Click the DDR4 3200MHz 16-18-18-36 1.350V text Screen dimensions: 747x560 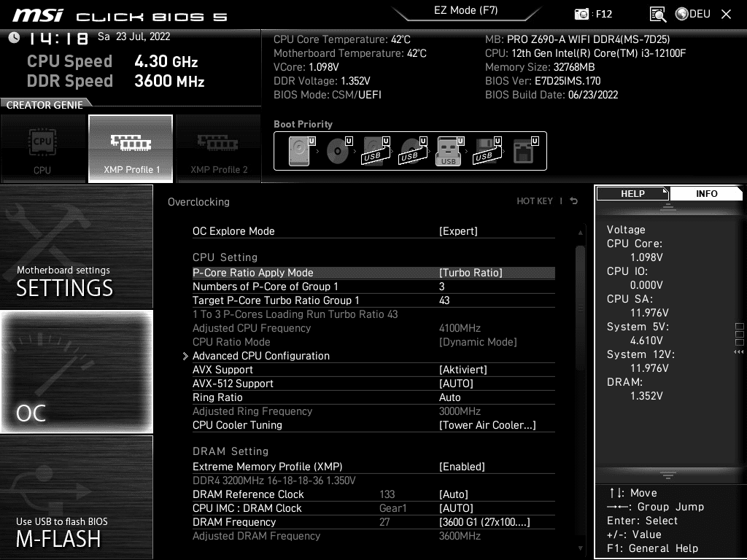(274, 481)
